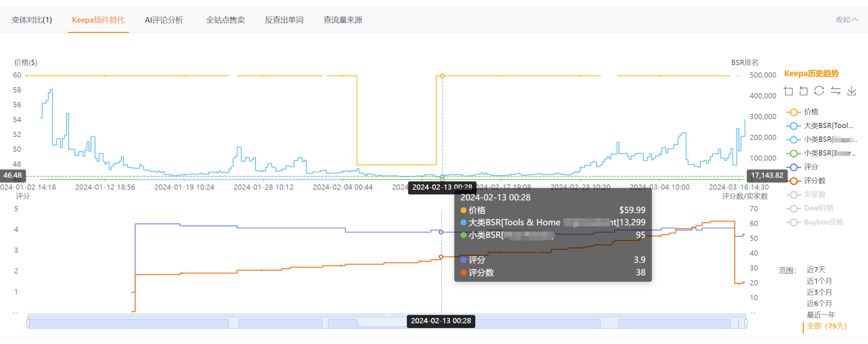868x344 pixels.
Task: Open the 查流量来源 tab
Action: click(x=343, y=20)
